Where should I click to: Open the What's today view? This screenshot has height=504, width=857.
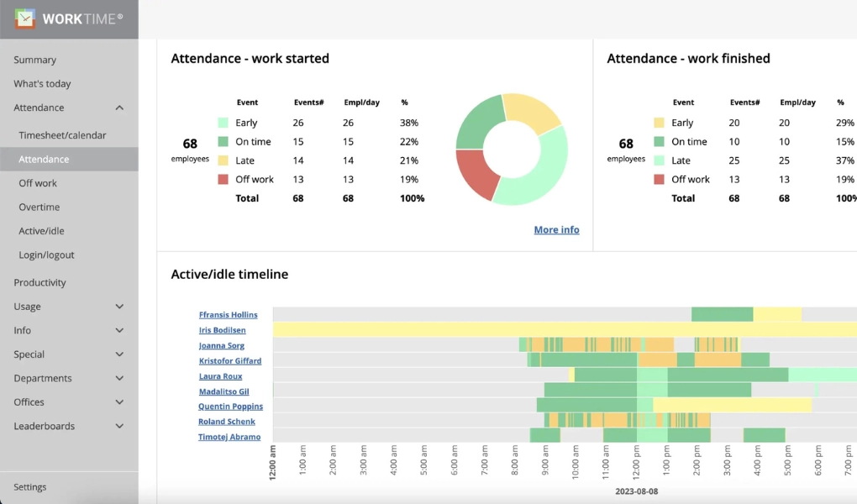[41, 83]
